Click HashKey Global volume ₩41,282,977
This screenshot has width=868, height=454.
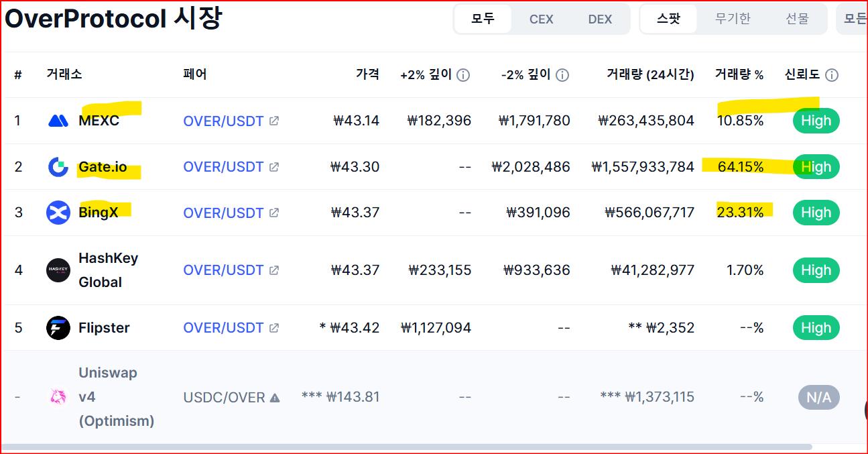point(653,270)
